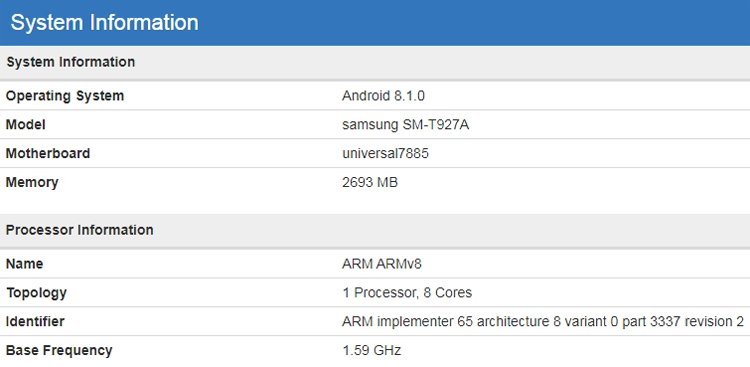The width and height of the screenshot is (750, 367).
Task: Select the ARM ARMv8 processor name
Action: [x=382, y=264]
